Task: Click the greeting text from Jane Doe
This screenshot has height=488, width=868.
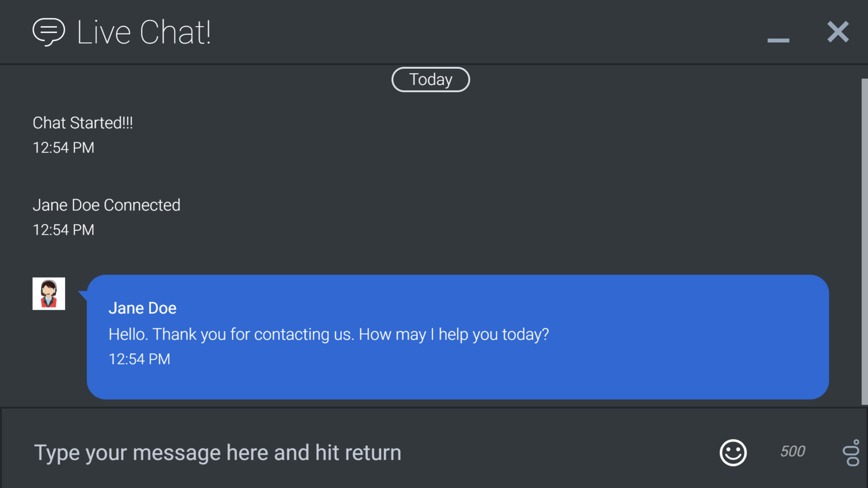Action: tap(329, 335)
